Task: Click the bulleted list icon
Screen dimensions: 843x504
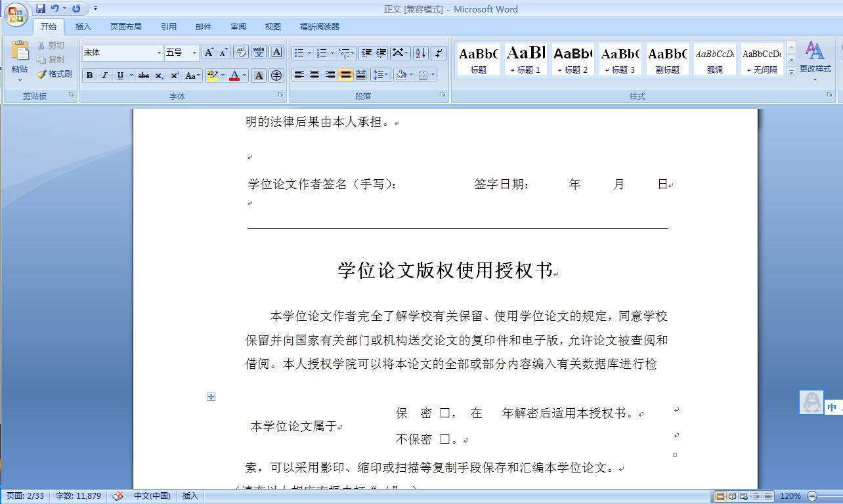Action: [x=299, y=52]
